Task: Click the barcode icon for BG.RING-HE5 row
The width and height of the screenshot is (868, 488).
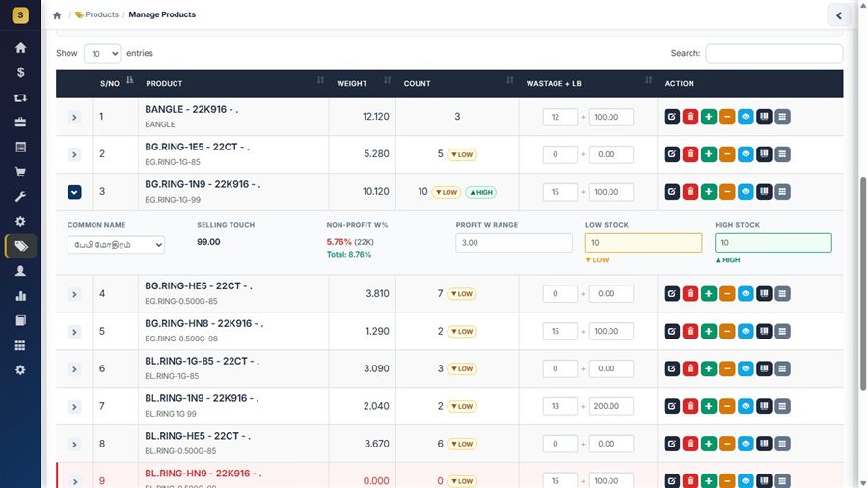Action: pos(764,294)
